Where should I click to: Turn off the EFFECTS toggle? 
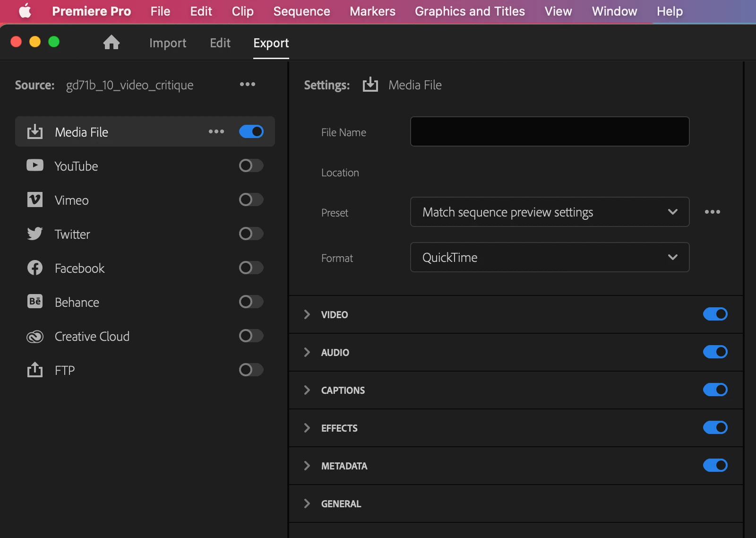point(715,427)
